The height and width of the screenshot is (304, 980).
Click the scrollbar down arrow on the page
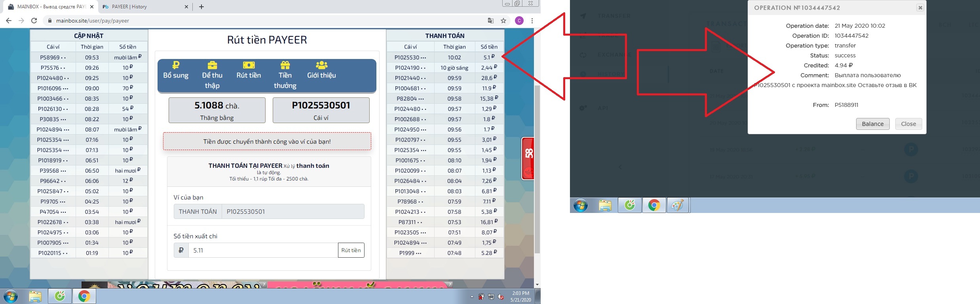537,284
